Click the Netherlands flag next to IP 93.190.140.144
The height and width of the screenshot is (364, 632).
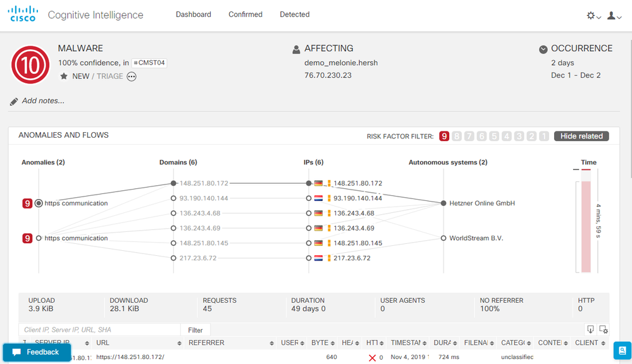point(318,198)
